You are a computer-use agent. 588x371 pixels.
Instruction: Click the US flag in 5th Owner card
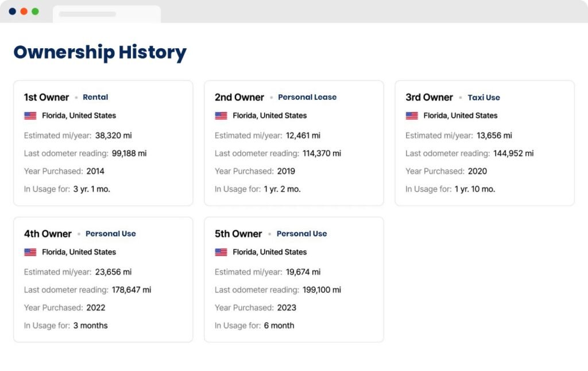pyautogui.click(x=221, y=252)
